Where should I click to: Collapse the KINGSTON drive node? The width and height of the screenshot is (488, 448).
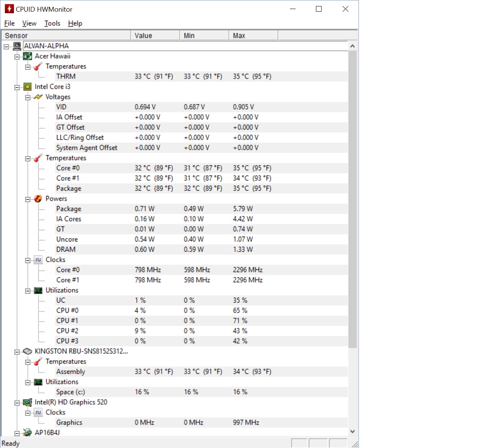click(17, 352)
